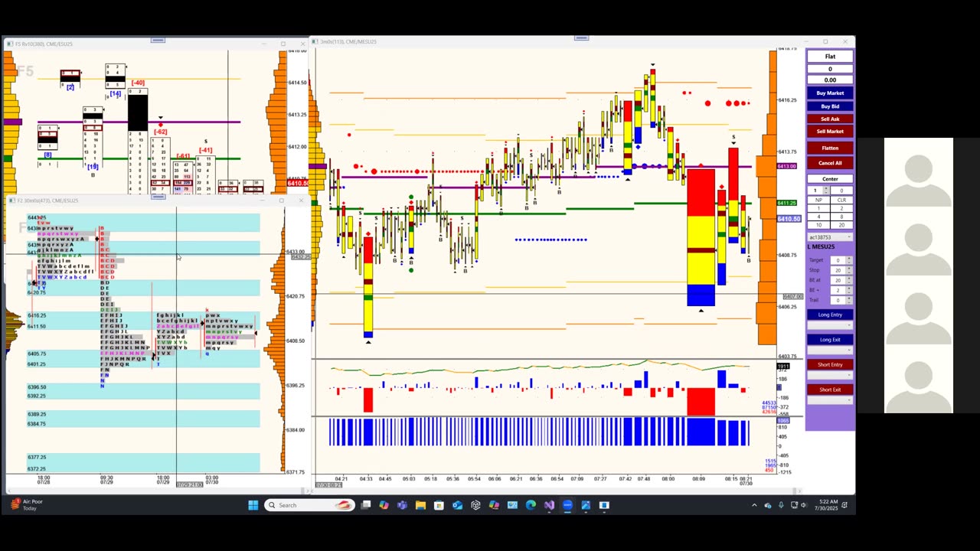980x551 pixels.
Task: Click the 6416.25 level in profile chart
Action: 37,315
